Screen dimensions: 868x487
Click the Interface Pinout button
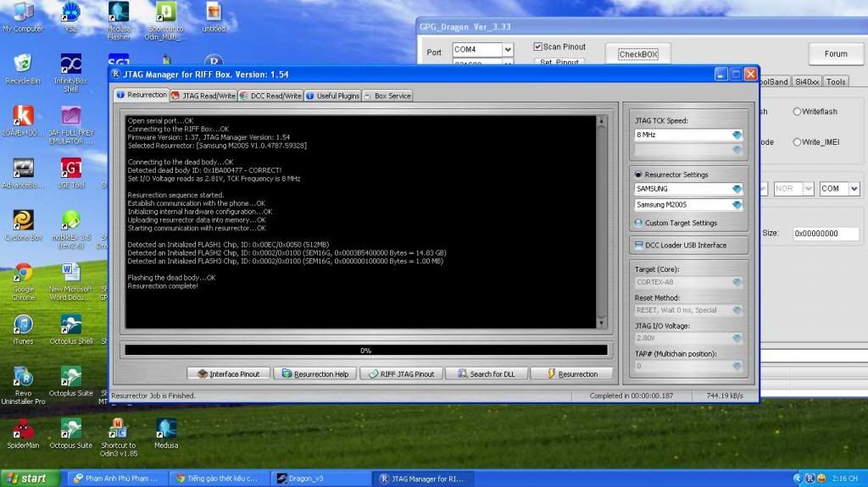click(x=229, y=374)
